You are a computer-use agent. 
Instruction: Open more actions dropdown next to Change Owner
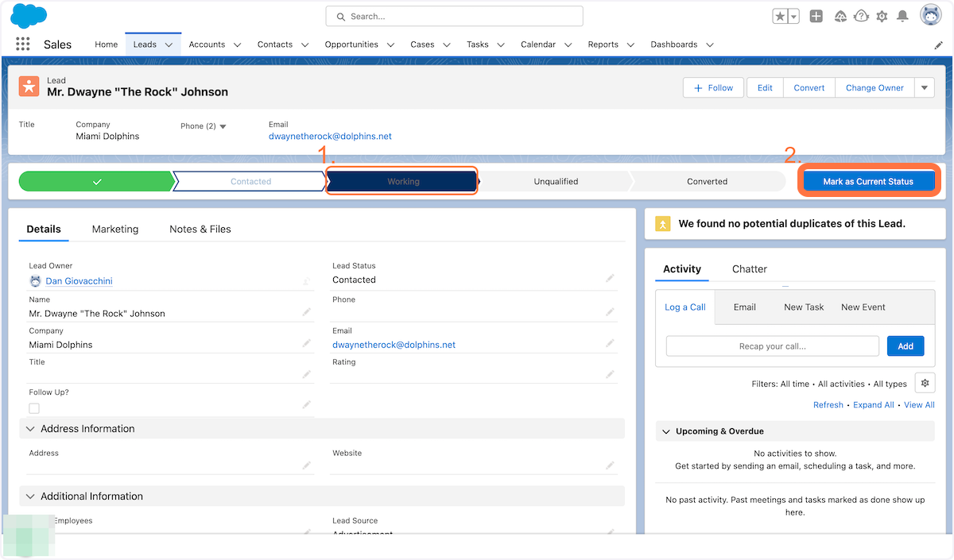tap(924, 87)
